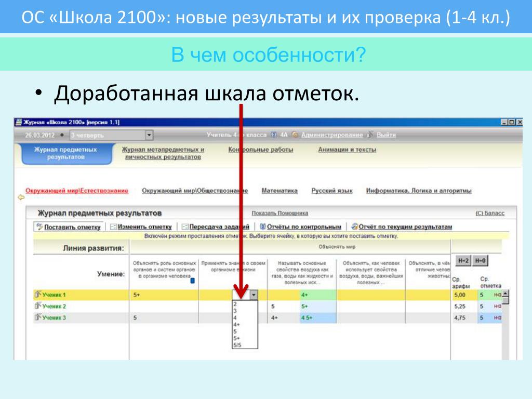The height and width of the screenshot is (399, 532).
Task: Click the Ученик 3 name
Action: point(54,318)
